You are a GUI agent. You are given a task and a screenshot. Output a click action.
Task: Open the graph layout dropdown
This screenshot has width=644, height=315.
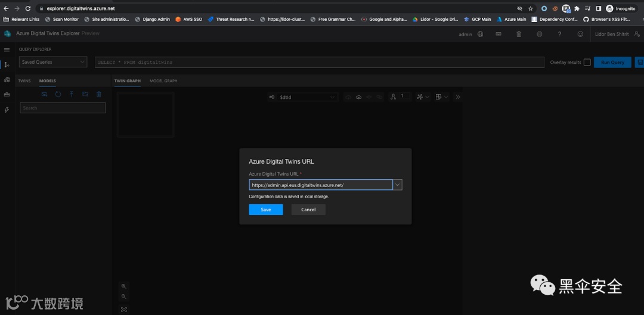423,97
